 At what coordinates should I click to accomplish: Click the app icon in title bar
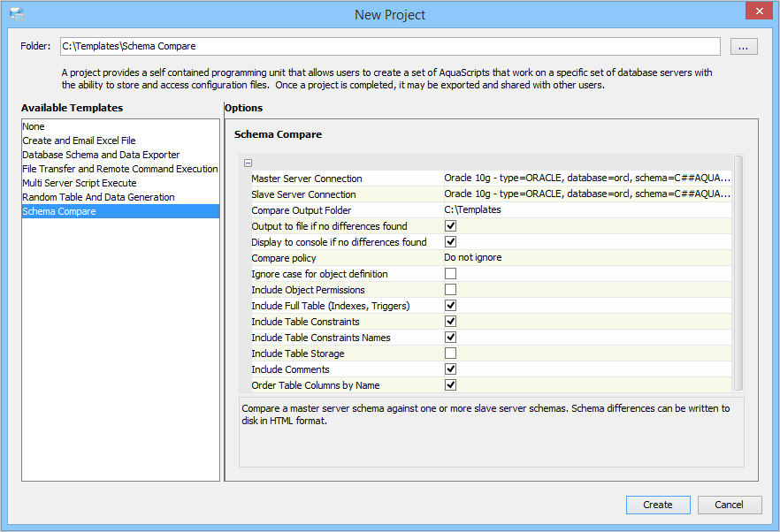(x=16, y=14)
